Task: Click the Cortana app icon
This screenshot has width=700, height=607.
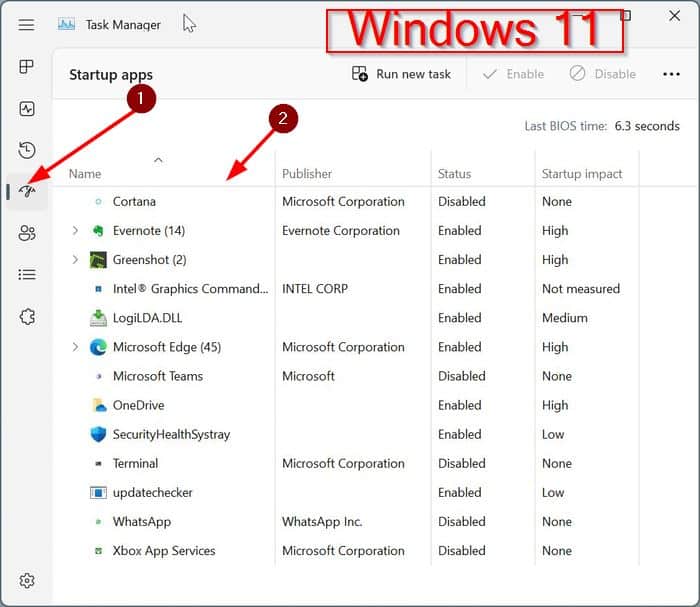Action: click(x=99, y=202)
